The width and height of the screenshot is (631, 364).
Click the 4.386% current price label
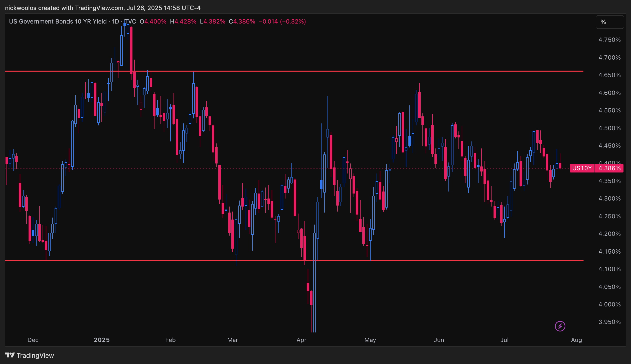coord(609,168)
